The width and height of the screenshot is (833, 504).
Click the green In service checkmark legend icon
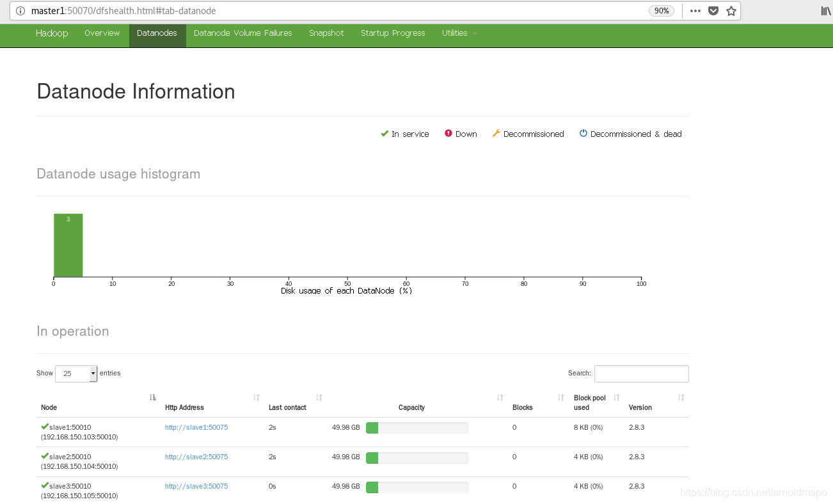(x=385, y=134)
